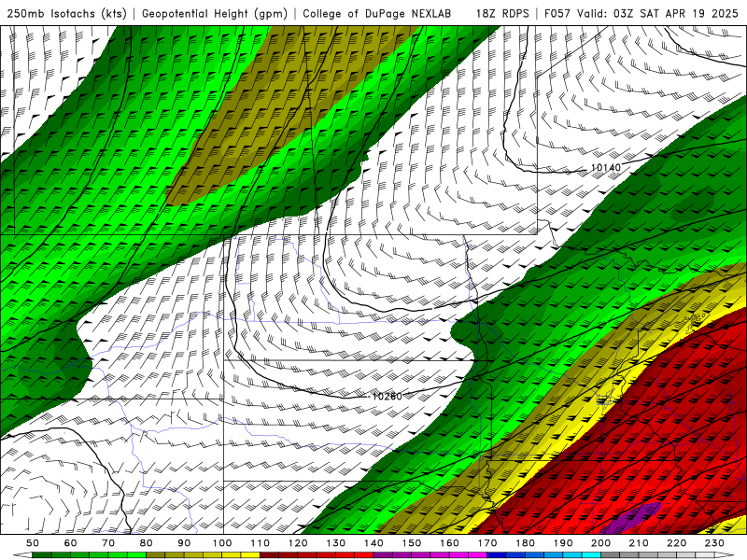Screen dimensions: 747x560
Task: Click the 'Valid: 03Z SAT APR 19 2025' text
Action: click(x=657, y=14)
